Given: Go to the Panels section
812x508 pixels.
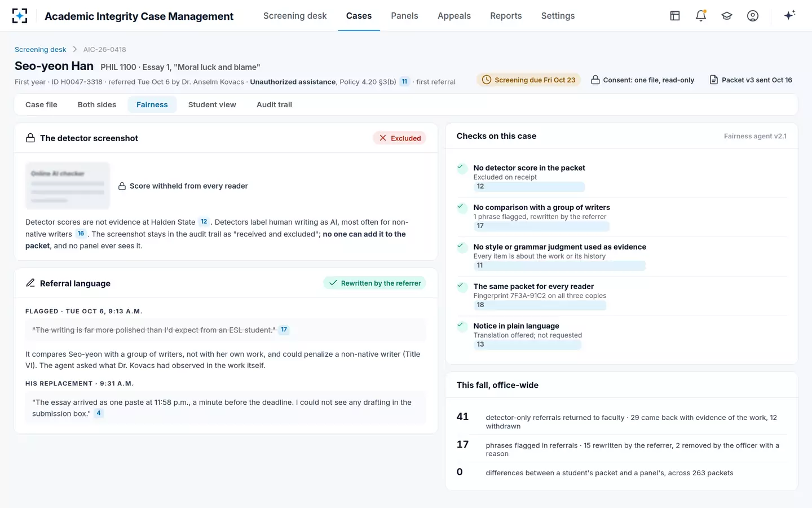Looking at the screenshot, I should [x=404, y=16].
